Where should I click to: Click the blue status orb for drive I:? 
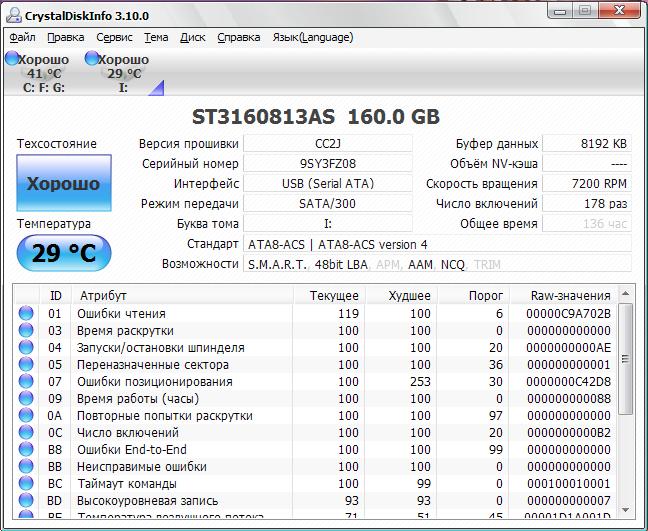click(x=91, y=58)
